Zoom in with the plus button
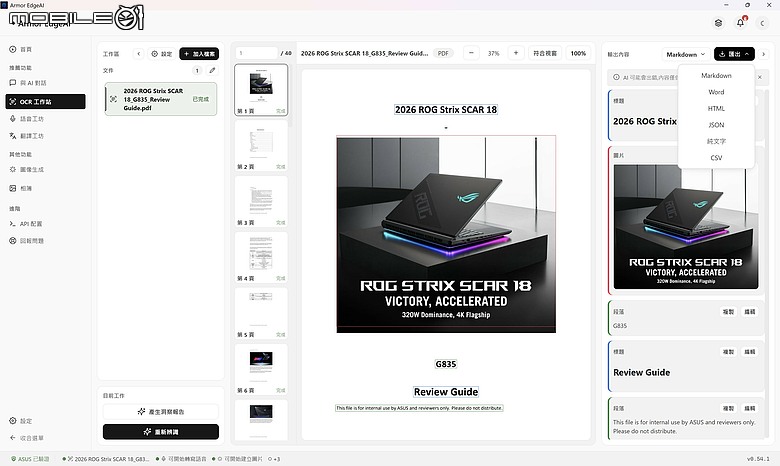 (516, 53)
